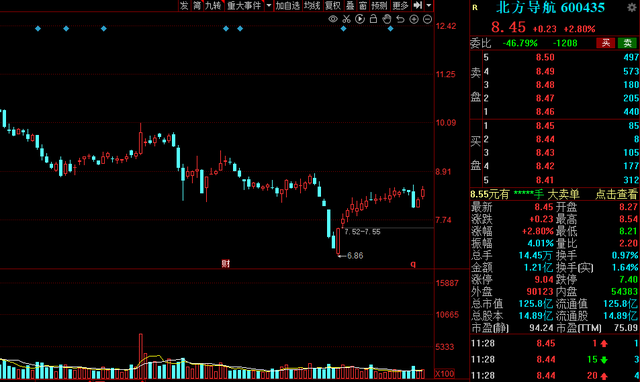
Task: Toggle the 九转 indicator
Action: (213, 5)
